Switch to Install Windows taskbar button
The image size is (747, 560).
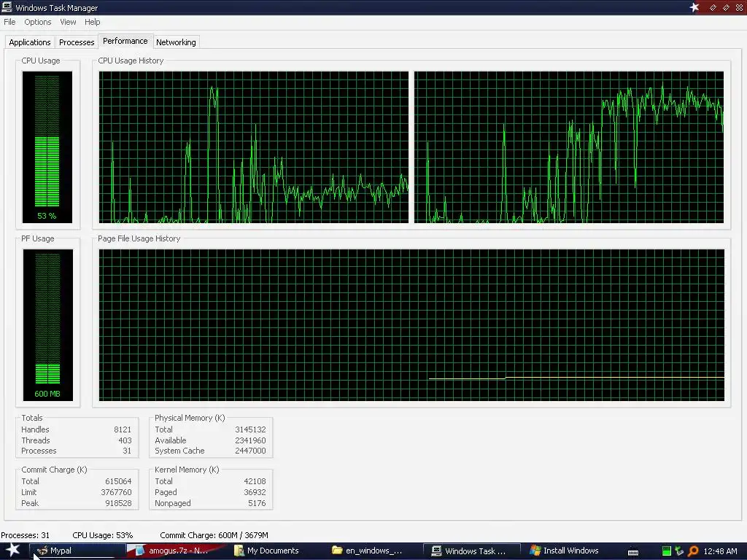click(x=570, y=551)
